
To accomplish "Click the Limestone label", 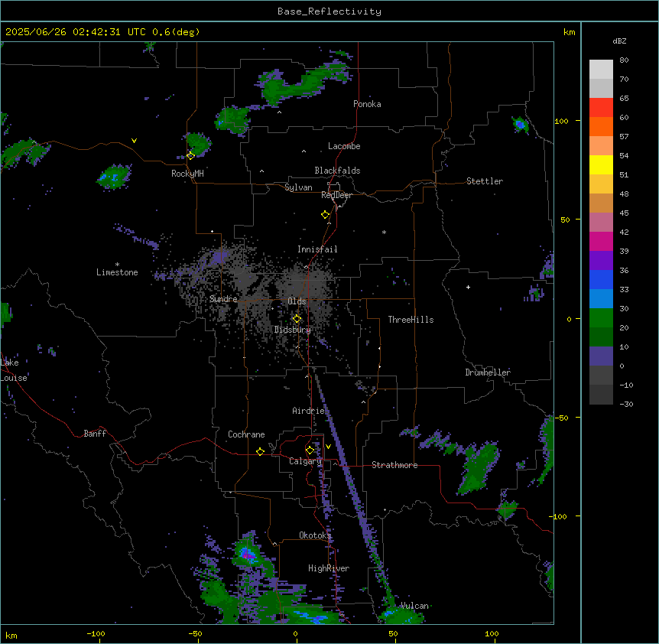I will click(117, 272).
